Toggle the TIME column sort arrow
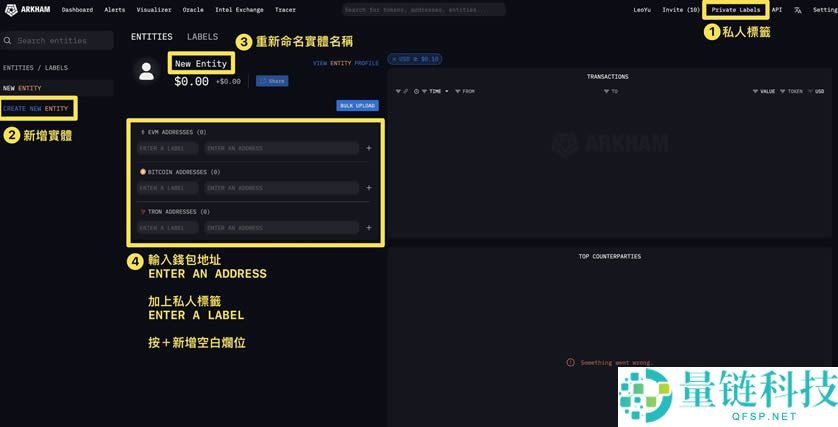 pos(447,91)
